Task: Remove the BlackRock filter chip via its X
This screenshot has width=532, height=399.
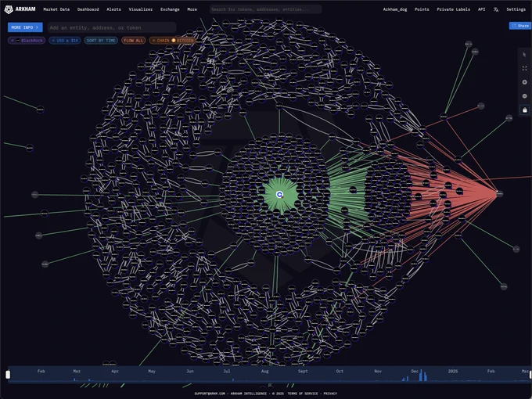Action: click(13, 41)
